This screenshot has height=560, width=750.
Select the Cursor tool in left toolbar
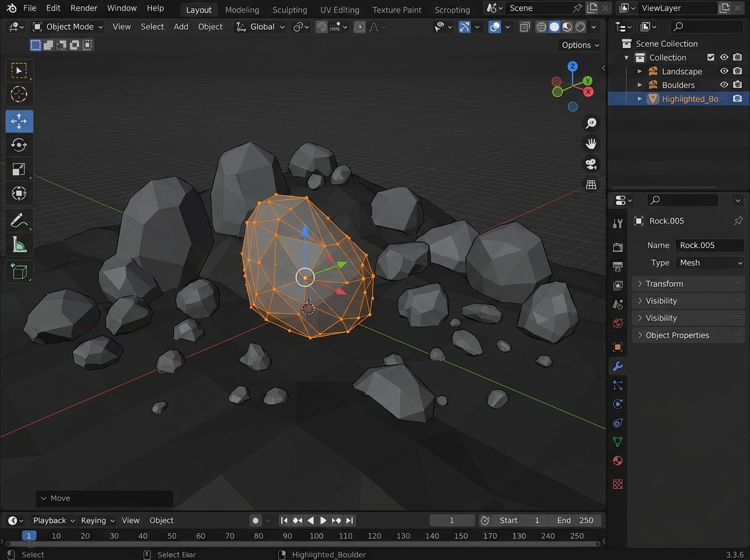coord(19,94)
